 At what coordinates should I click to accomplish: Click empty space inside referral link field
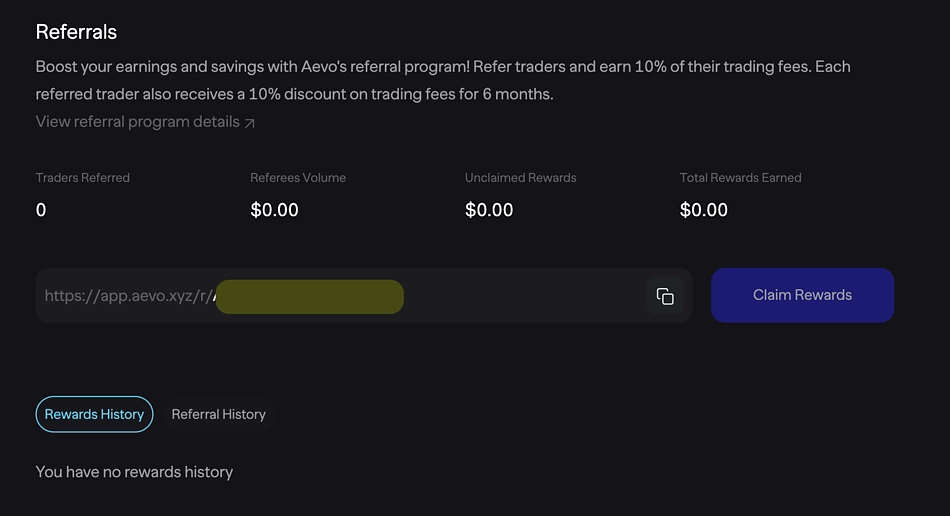click(520, 296)
